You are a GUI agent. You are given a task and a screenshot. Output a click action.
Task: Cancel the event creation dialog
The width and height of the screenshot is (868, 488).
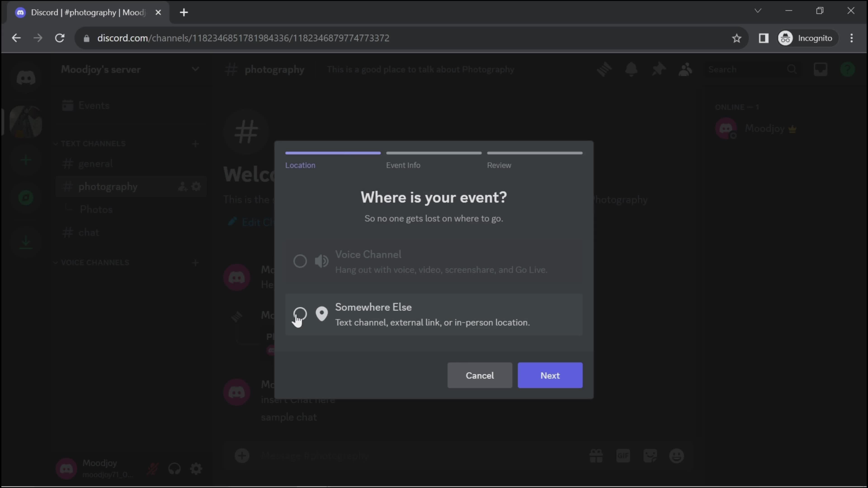click(479, 375)
